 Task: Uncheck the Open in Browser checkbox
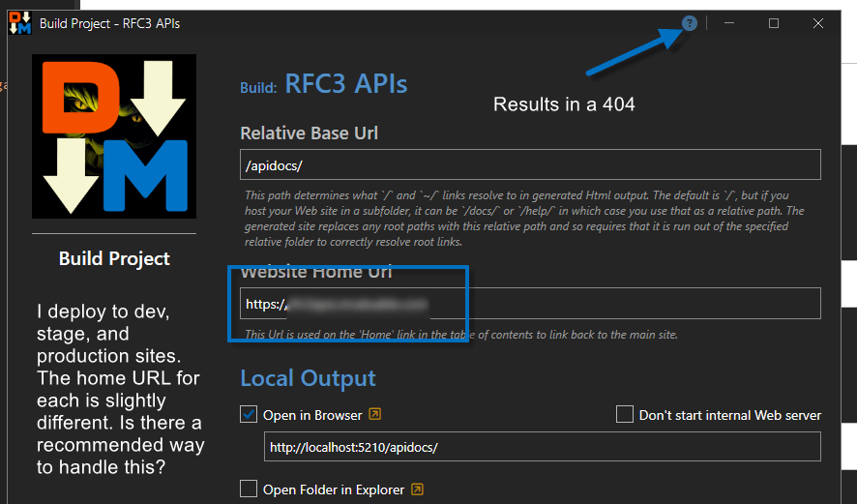(x=249, y=415)
